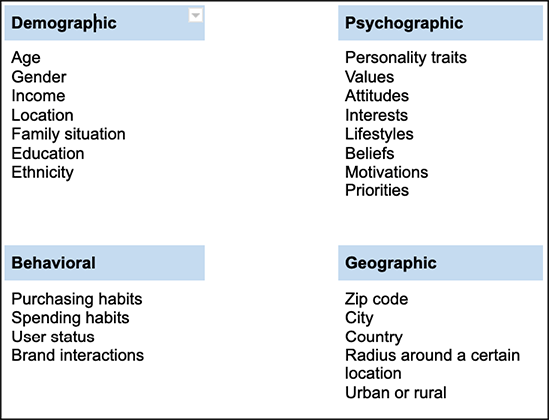Viewport: 549px width, 420px height.
Task: Select the Geographic header cell
Action: point(440,263)
